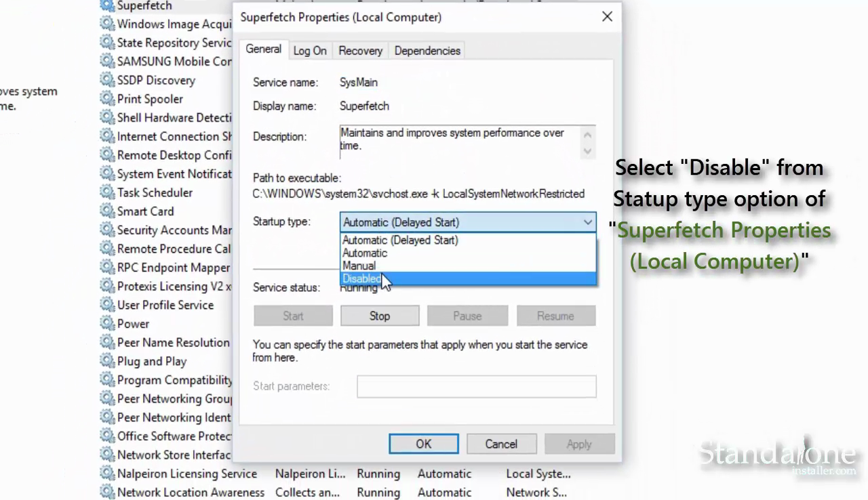The image size is (868, 500).
Task: Click gear icon beside Office Software Protection
Action: click(107, 436)
